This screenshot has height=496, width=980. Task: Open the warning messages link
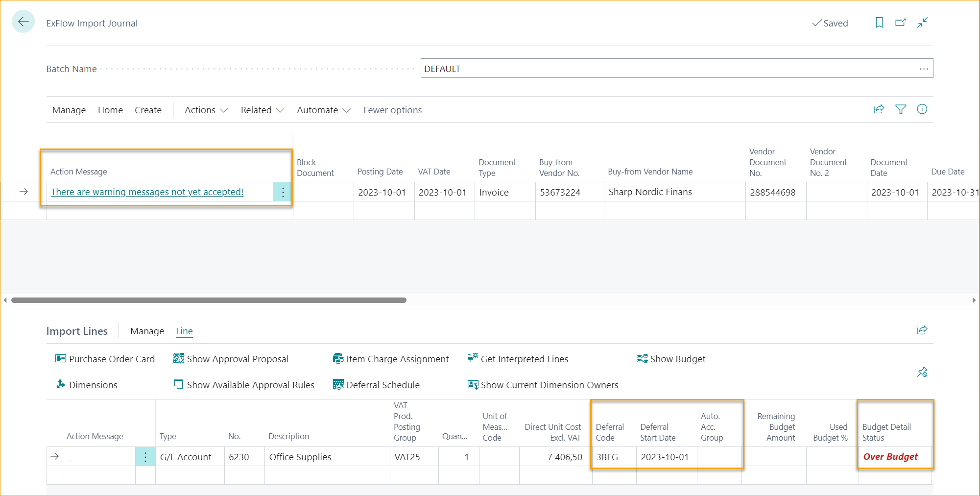coord(147,192)
